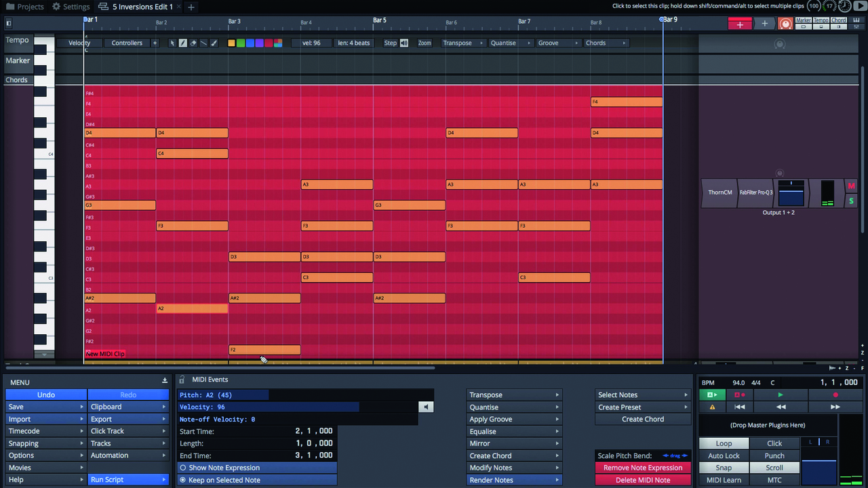Click the red add track plus button

coord(740,24)
